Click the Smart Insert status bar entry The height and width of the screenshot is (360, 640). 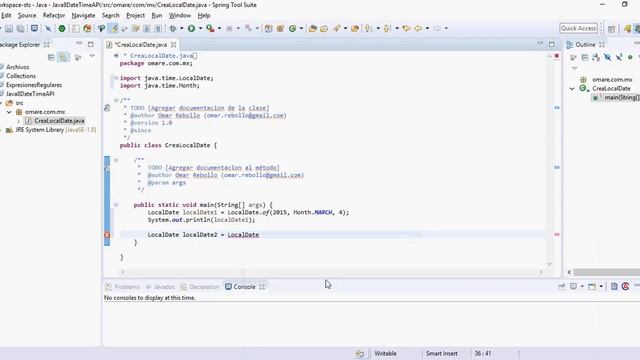point(442,353)
